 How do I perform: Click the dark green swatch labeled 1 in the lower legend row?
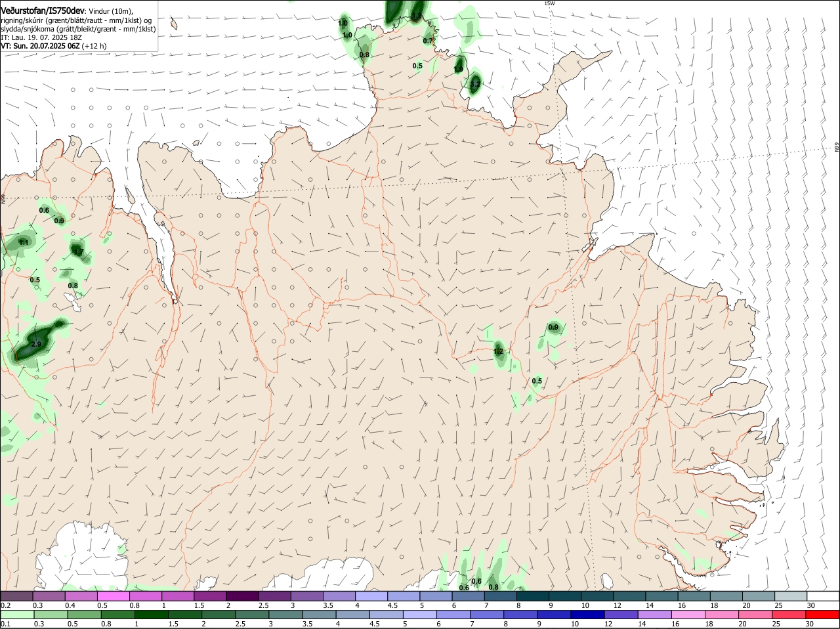[152, 615]
